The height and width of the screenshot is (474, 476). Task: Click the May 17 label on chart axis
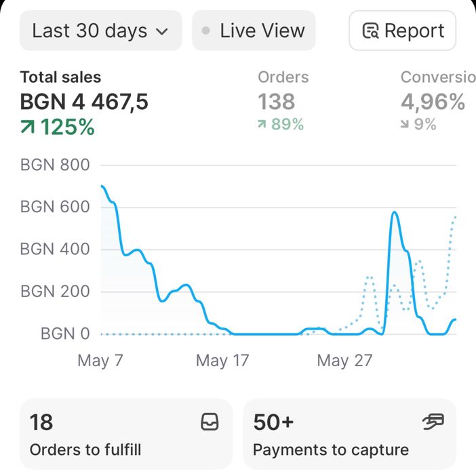(x=222, y=360)
